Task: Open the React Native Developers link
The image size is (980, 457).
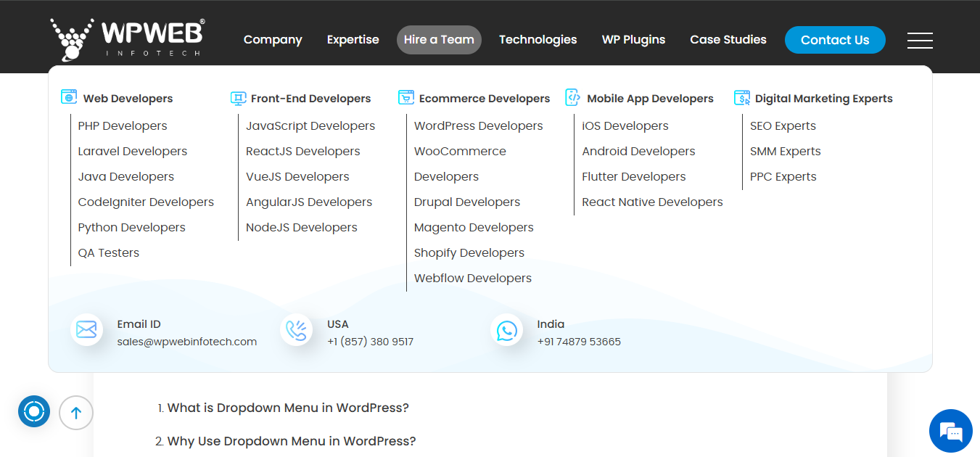Action: [652, 202]
